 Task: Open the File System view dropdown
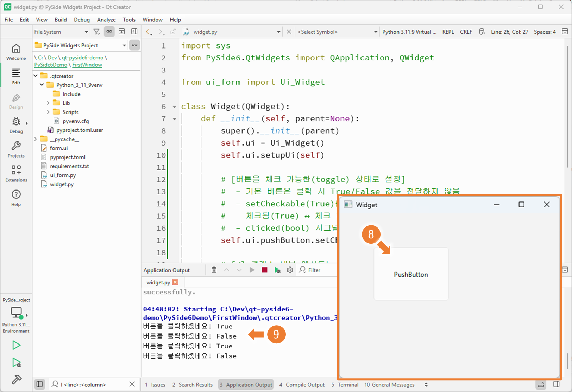point(61,32)
